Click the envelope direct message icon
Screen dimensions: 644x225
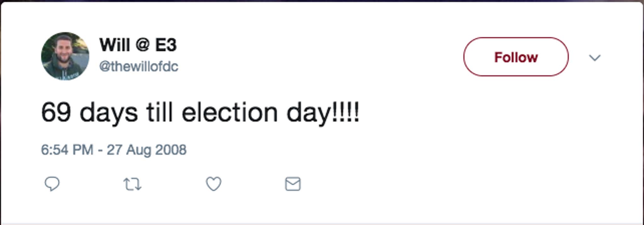pyautogui.click(x=293, y=184)
